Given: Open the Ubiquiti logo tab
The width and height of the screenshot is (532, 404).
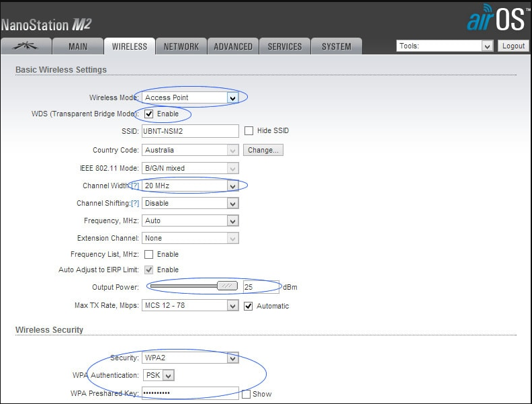Looking at the screenshot, I should (x=26, y=46).
